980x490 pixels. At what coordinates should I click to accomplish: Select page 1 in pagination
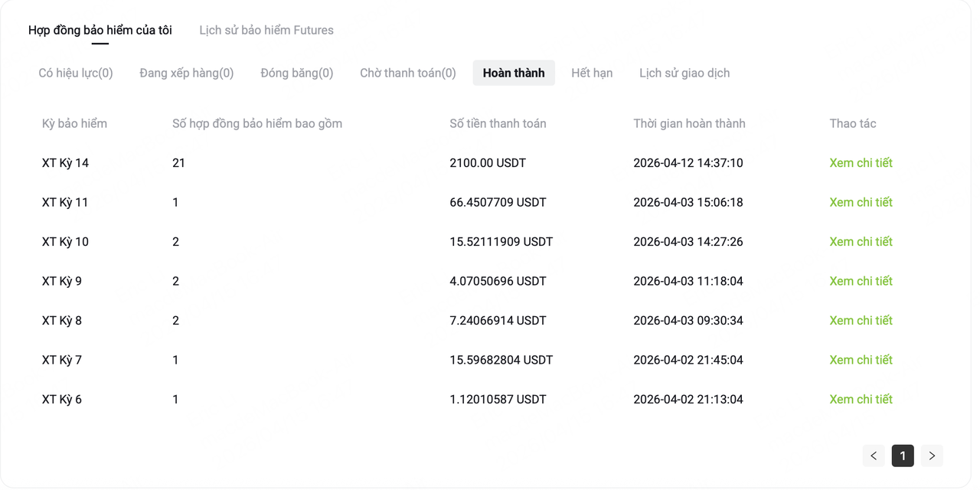click(903, 456)
